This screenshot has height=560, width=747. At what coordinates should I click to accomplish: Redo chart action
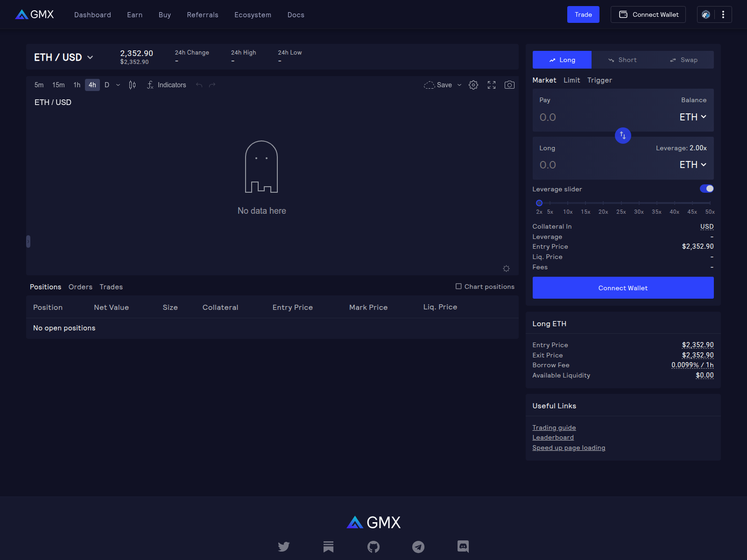212,85
